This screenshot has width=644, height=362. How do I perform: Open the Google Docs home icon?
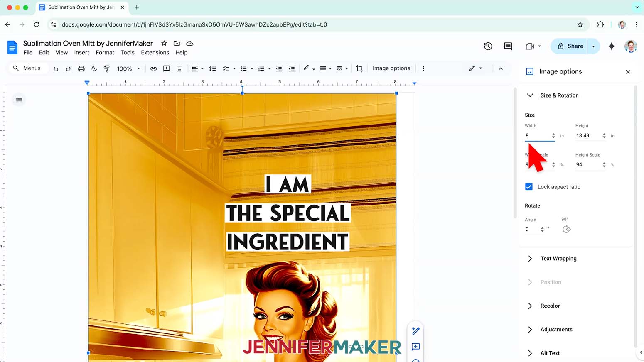(x=12, y=47)
